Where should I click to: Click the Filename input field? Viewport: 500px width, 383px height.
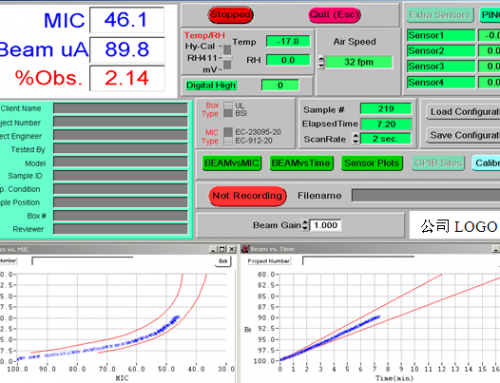426,195
